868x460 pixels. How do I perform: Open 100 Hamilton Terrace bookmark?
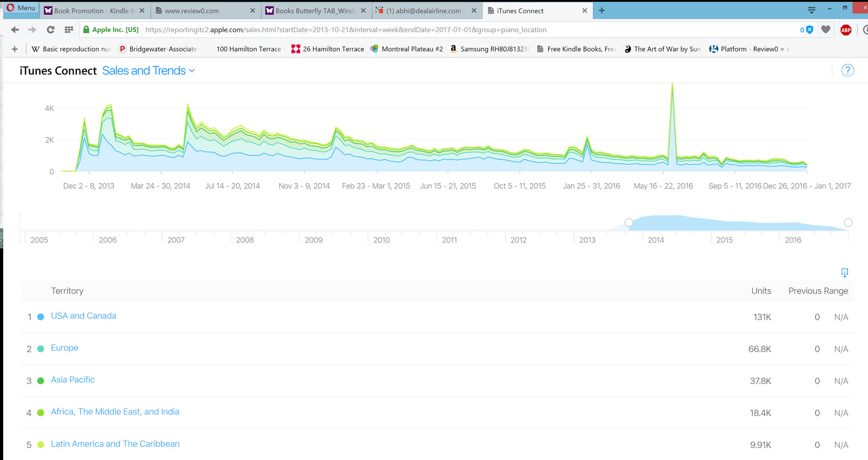point(248,49)
